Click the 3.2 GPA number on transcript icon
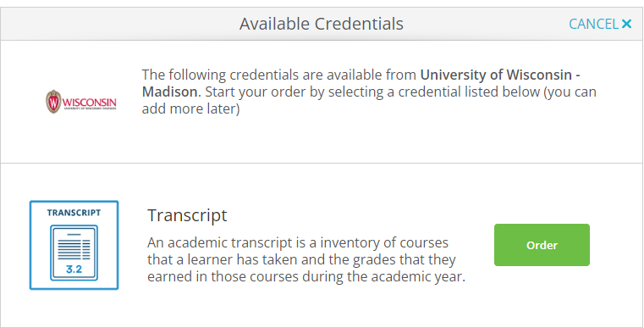Screen dimensions: 644x328 click(x=74, y=270)
